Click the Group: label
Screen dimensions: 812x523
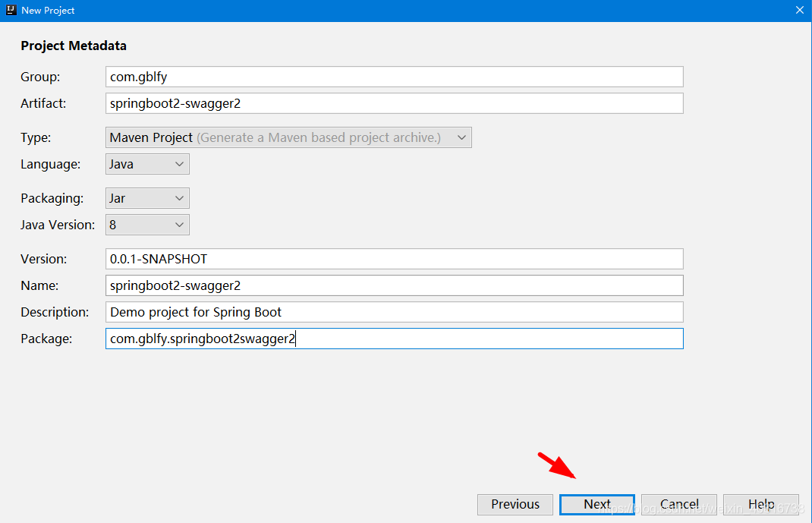40,77
